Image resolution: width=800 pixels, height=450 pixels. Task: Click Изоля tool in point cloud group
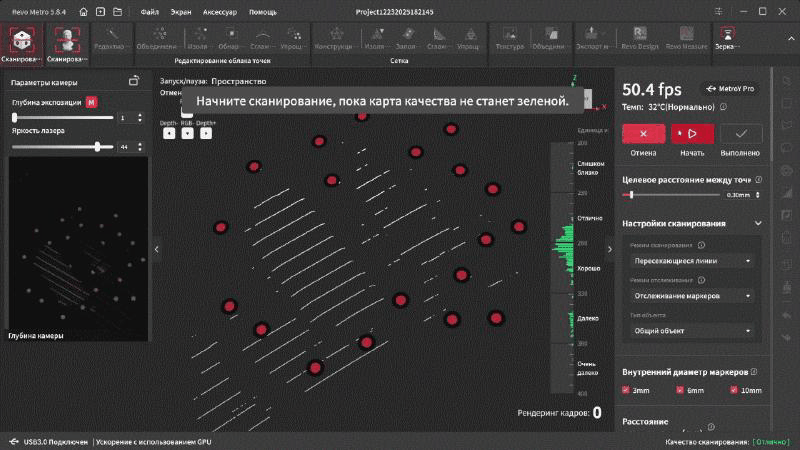(x=199, y=39)
